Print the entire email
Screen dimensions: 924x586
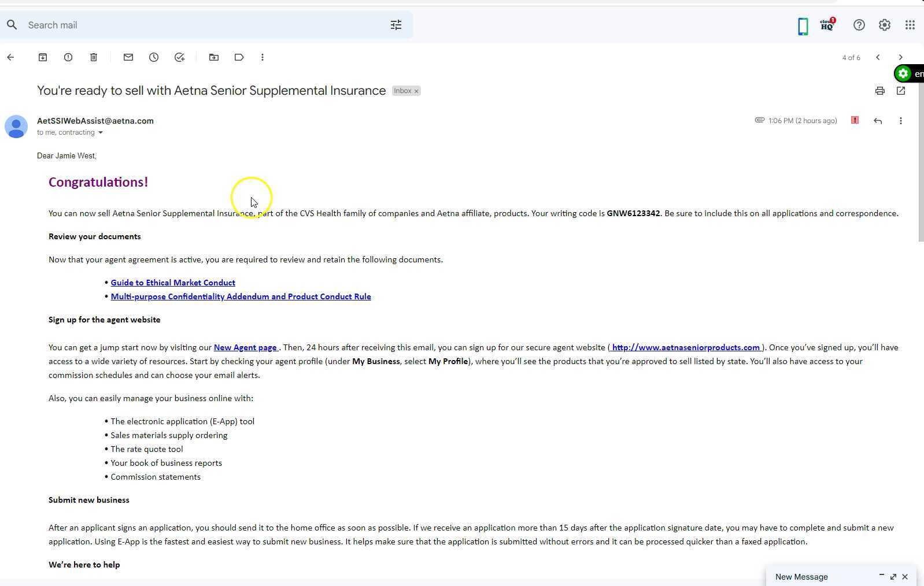(x=880, y=91)
